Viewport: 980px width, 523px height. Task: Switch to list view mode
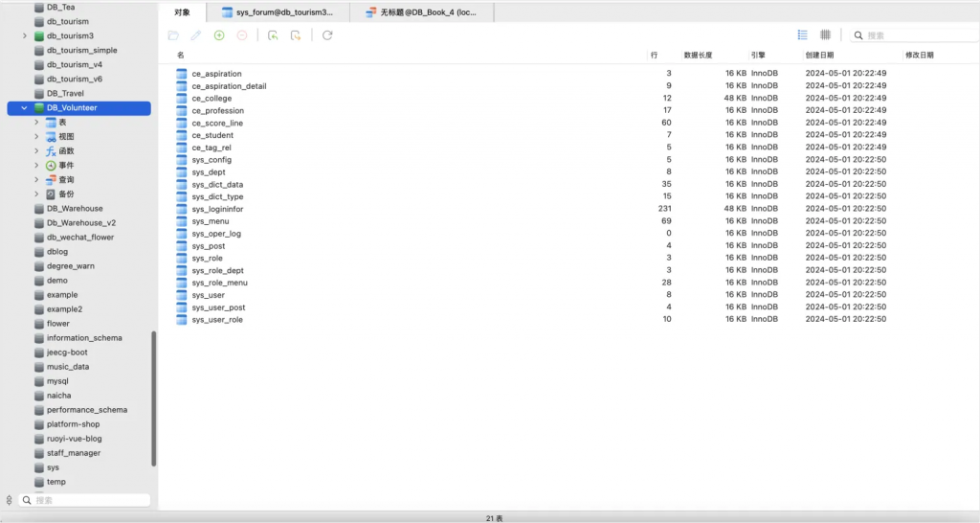tap(803, 35)
